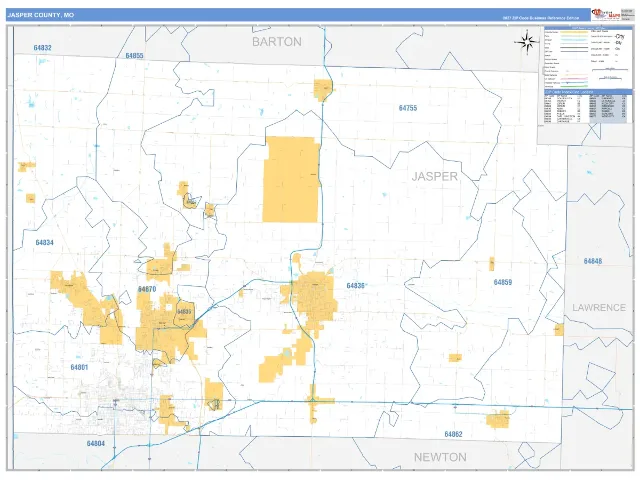Click the legend's blue title bar
The width and height of the screenshot is (640, 480).
tap(588, 28)
